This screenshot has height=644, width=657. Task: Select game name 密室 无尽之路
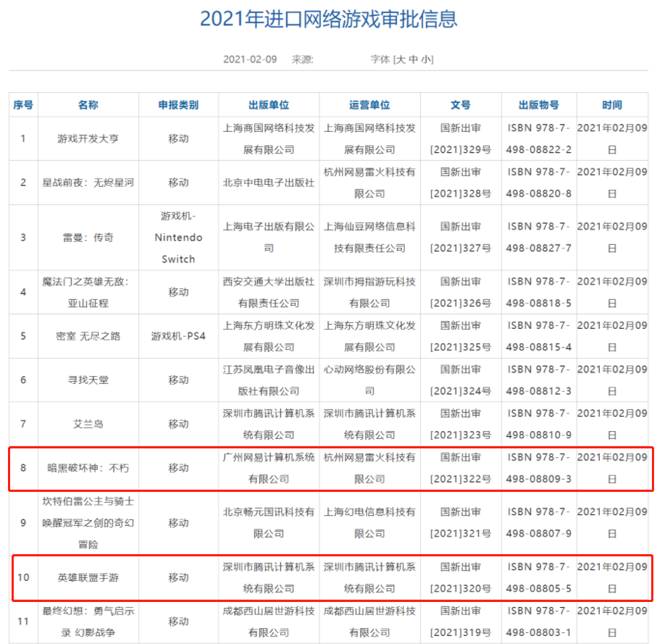88,336
